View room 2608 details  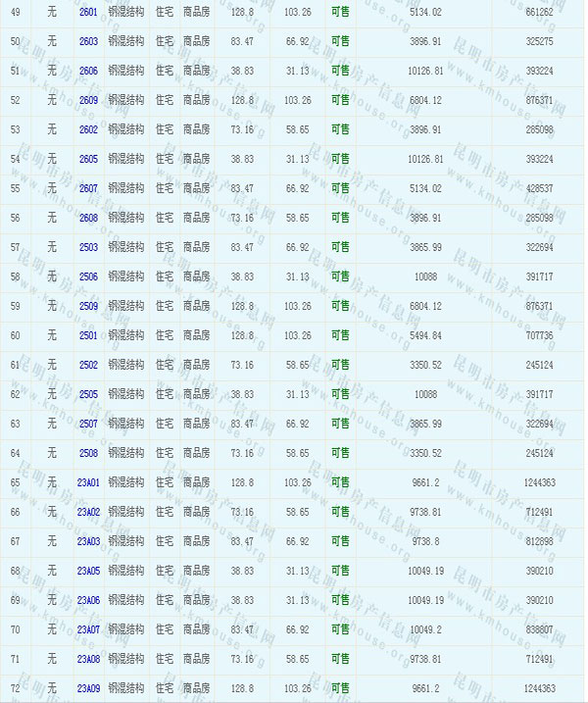point(88,218)
